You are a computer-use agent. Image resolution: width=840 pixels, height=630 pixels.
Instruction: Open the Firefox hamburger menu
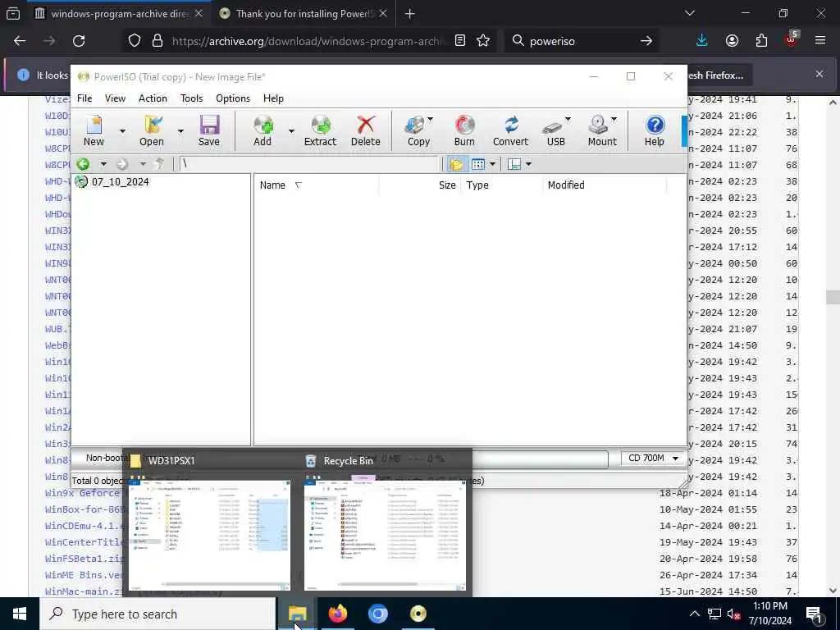(x=819, y=41)
